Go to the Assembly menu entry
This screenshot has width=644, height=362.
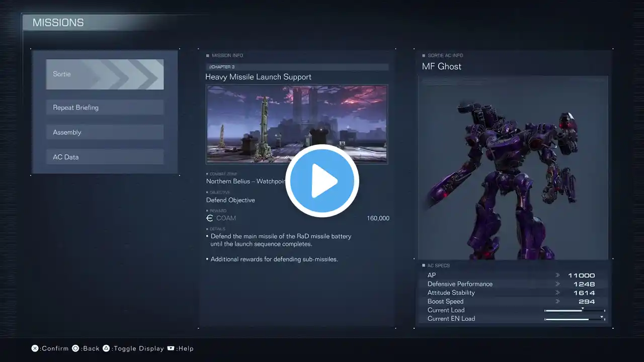pos(105,132)
